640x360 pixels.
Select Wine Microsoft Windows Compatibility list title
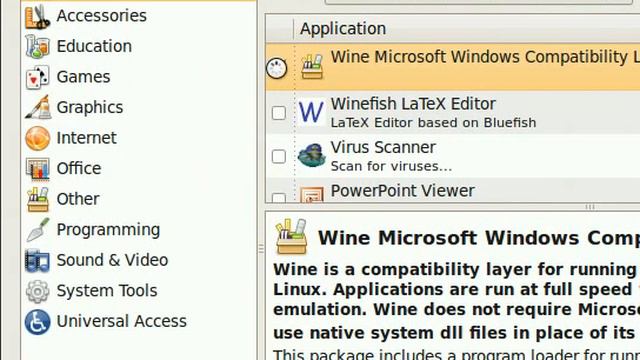coord(485,57)
